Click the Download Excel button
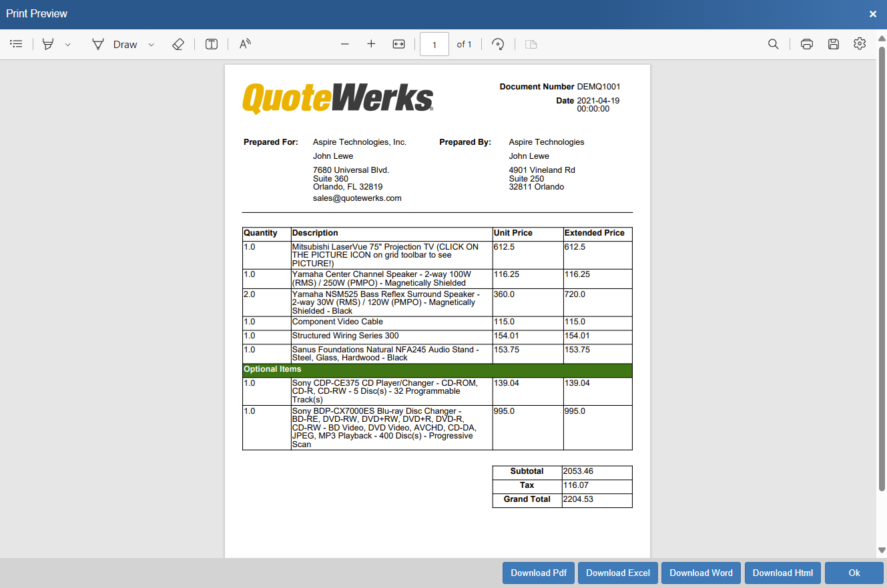Viewport: 887px width, 588px height. pyautogui.click(x=618, y=573)
